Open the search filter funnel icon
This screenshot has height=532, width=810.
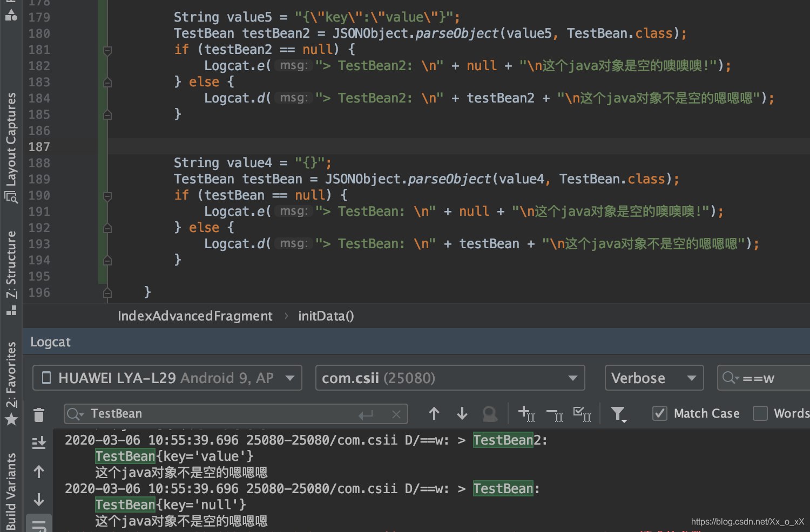click(x=619, y=414)
